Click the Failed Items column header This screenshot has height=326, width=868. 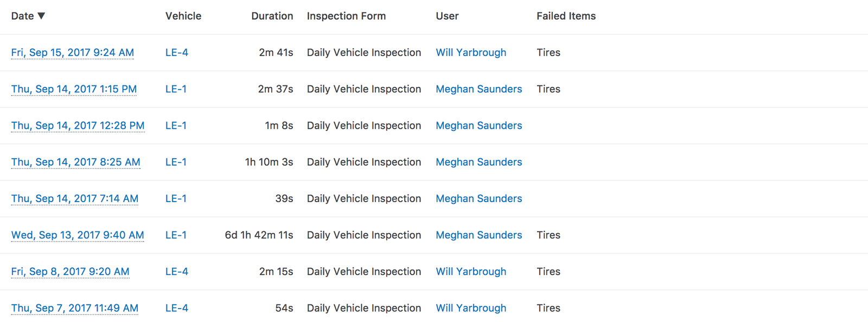pyautogui.click(x=566, y=16)
